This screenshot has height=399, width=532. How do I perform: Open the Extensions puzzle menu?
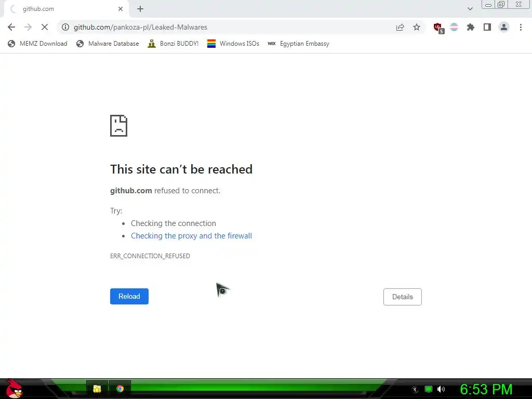pyautogui.click(x=471, y=27)
